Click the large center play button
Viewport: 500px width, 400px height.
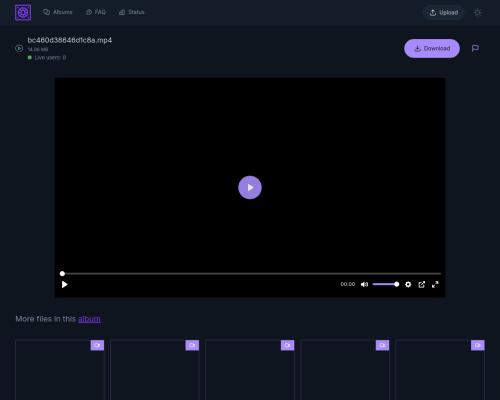[250, 187]
